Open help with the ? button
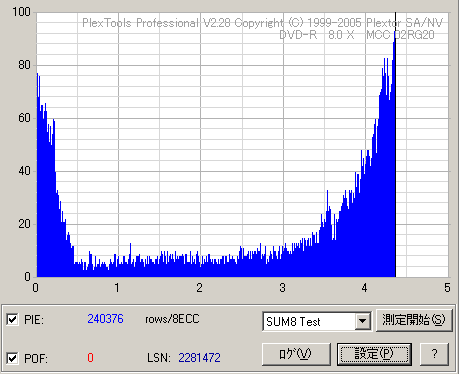The height and width of the screenshot is (374, 459). [434, 354]
